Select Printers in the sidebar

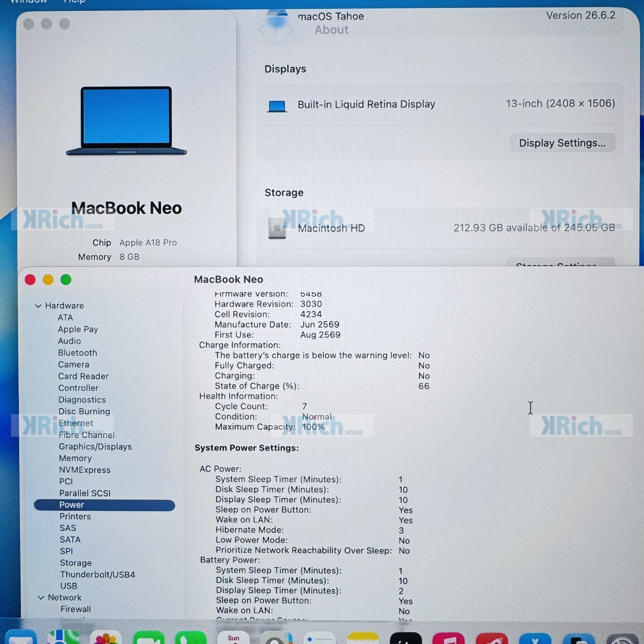click(75, 516)
